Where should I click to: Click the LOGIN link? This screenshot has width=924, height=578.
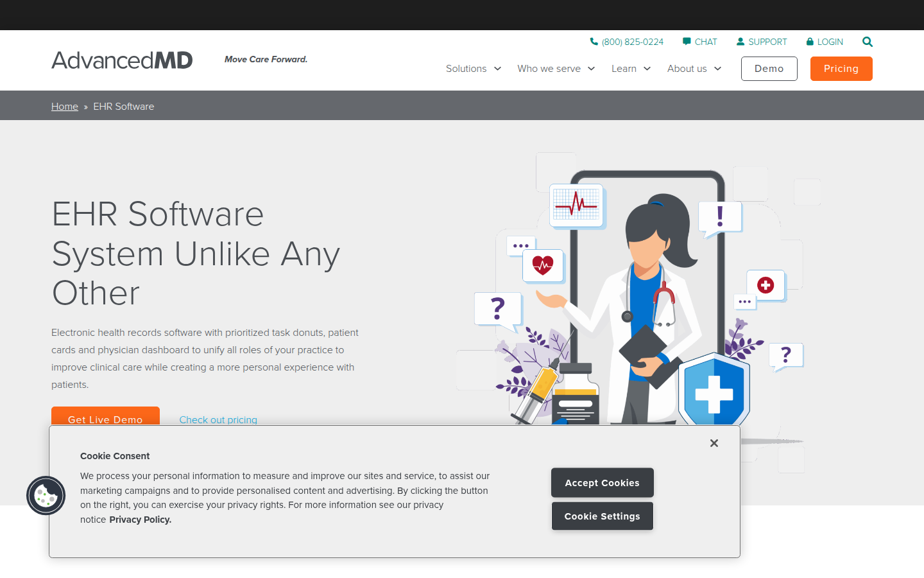coord(830,42)
